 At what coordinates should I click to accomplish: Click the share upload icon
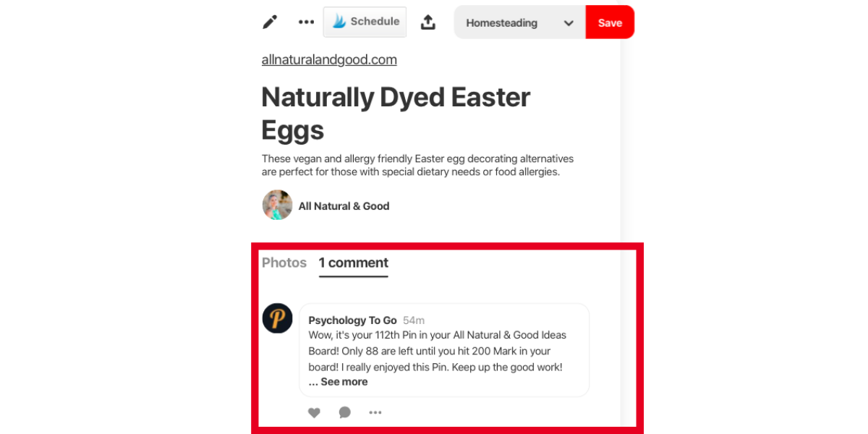(x=428, y=22)
